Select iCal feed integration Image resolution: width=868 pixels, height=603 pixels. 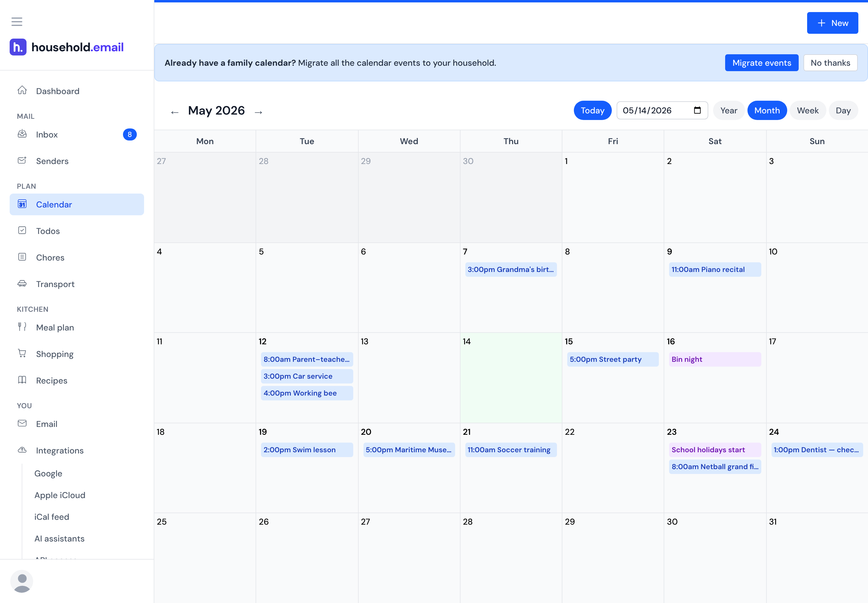52,517
